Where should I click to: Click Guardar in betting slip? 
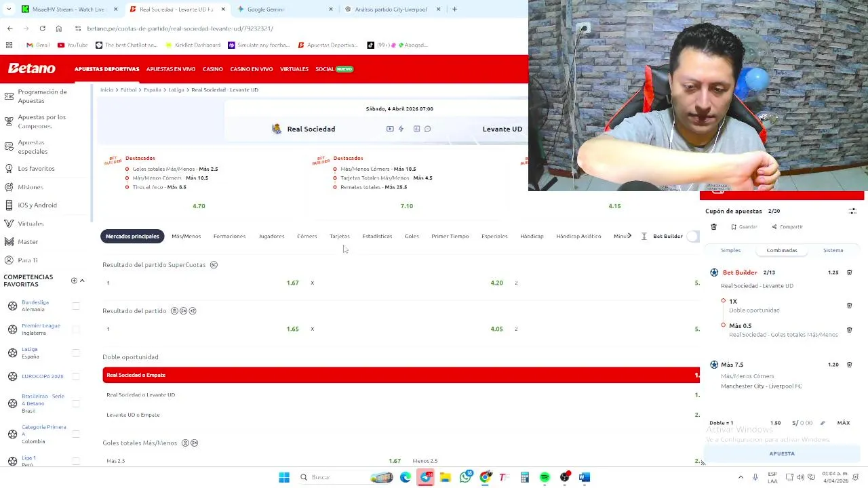744,227
